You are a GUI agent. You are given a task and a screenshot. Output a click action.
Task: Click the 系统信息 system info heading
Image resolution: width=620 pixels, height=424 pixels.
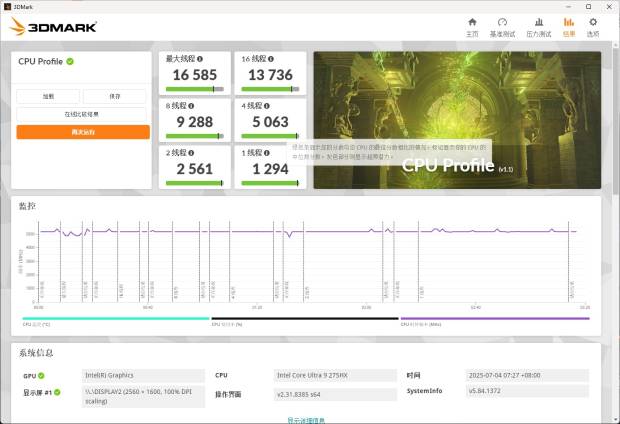(36, 353)
